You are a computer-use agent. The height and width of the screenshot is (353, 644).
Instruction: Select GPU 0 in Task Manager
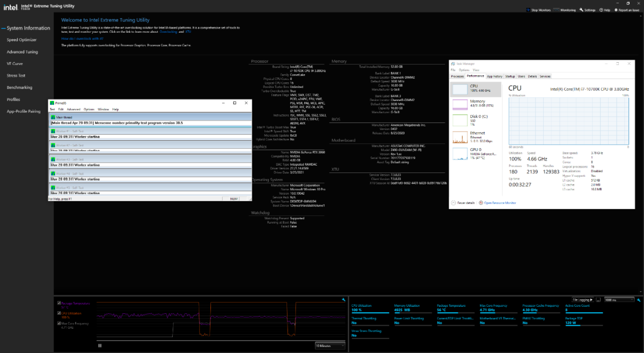tap(475, 153)
